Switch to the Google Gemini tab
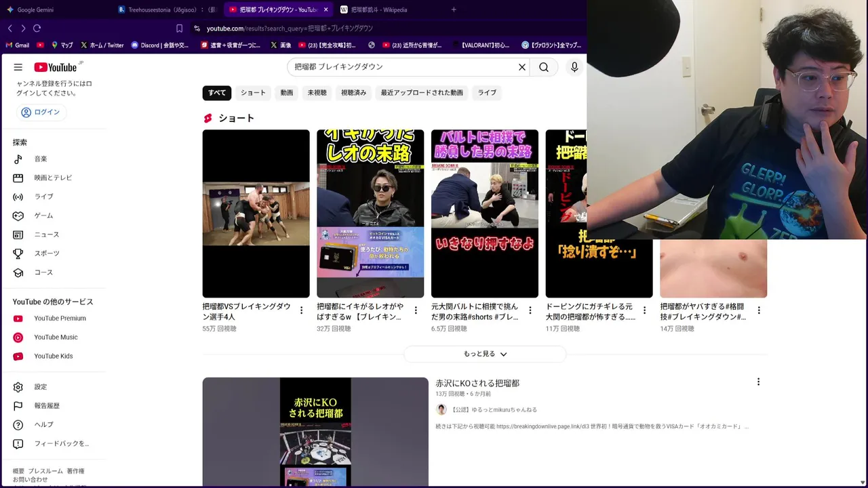This screenshot has width=868, height=488. [x=54, y=9]
